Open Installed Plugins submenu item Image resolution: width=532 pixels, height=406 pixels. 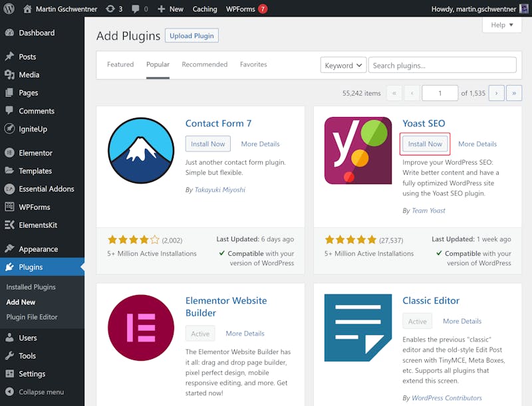pos(31,287)
